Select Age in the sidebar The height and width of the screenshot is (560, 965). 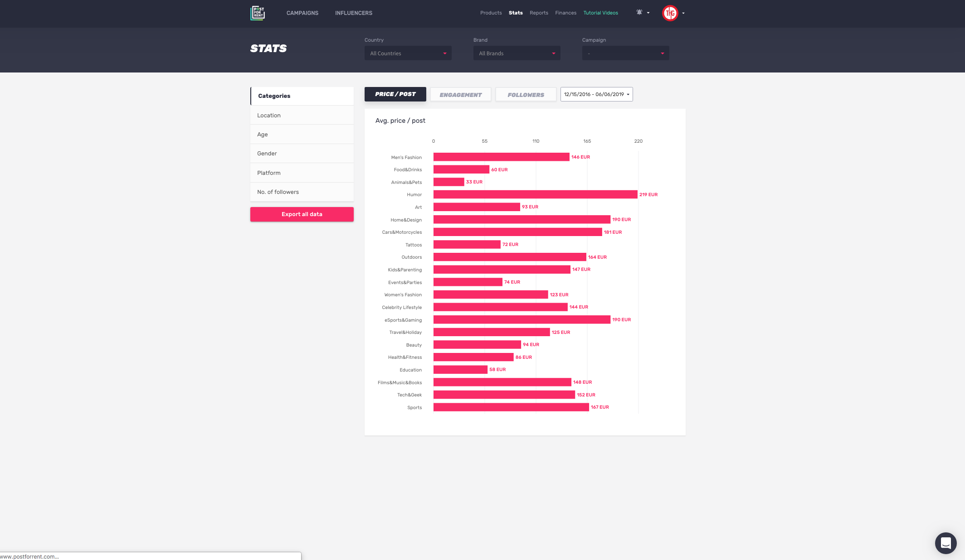[x=302, y=135]
